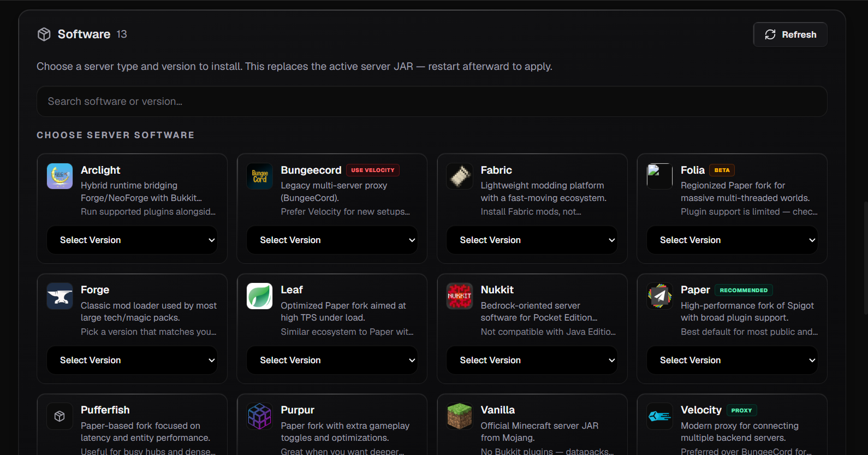Image resolution: width=868 pixels, height=455 pixels.
Task: Click the Paper airplane icon
Action: pyautogui.click(x=659, y=296)
